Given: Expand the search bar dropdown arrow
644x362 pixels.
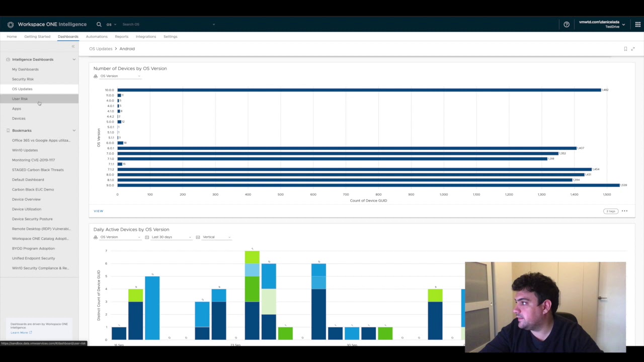Looking at the screenshot, I should (x=214, y=24).
